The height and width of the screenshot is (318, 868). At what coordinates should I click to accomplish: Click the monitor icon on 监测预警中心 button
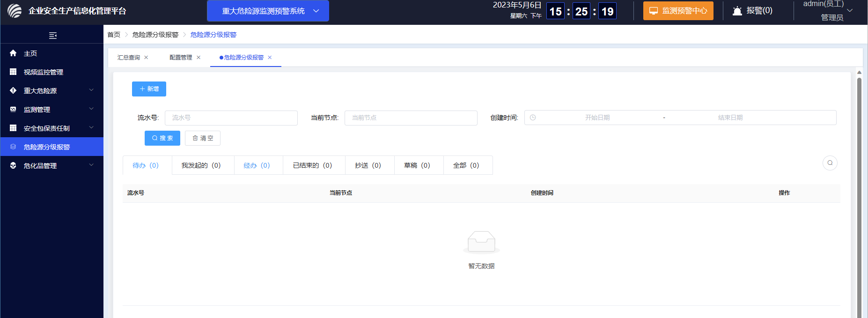tap(654, 11)
